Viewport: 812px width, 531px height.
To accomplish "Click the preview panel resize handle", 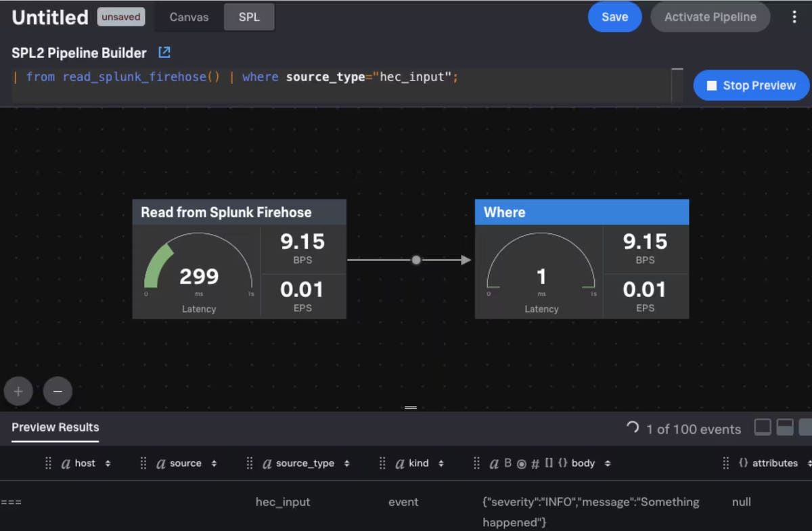I will coord(410,408).
